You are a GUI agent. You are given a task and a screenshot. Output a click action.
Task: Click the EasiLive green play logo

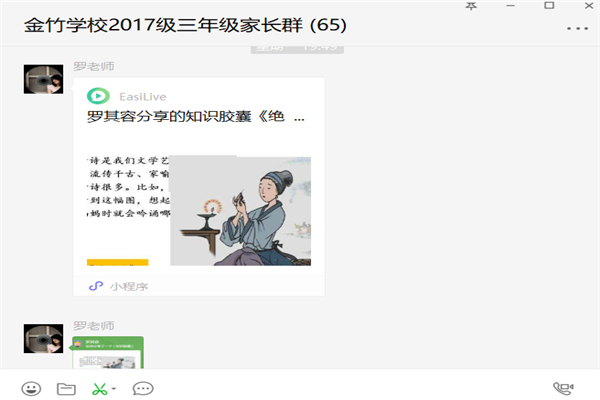98,96
